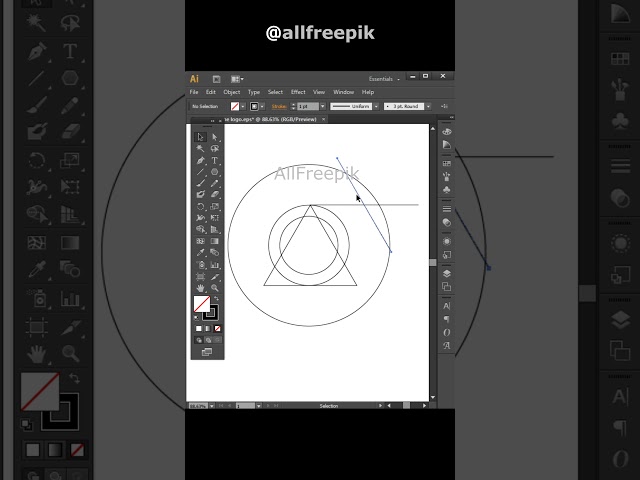
Task: Select the Lasso tool
Action: [x=215, y=149]
